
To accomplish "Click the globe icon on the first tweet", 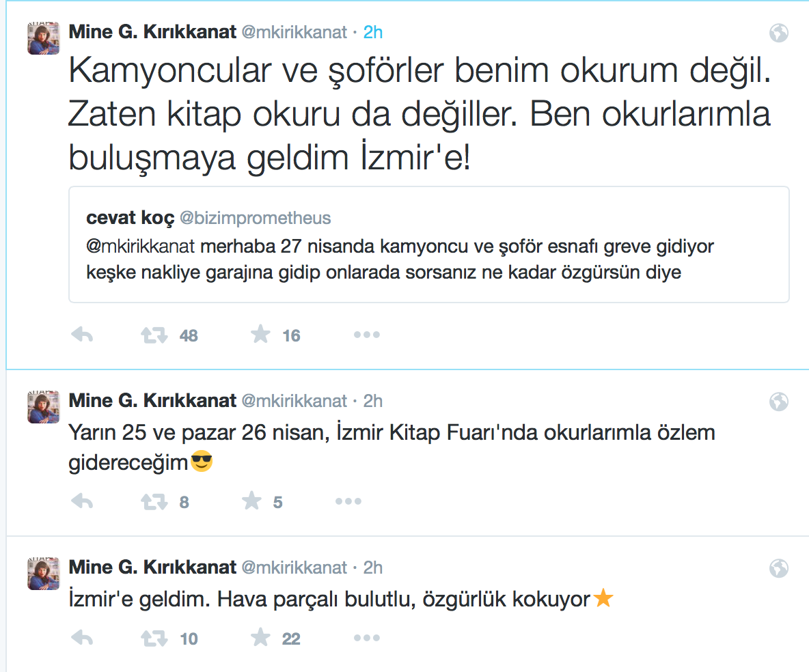I will tap(779, 33).
